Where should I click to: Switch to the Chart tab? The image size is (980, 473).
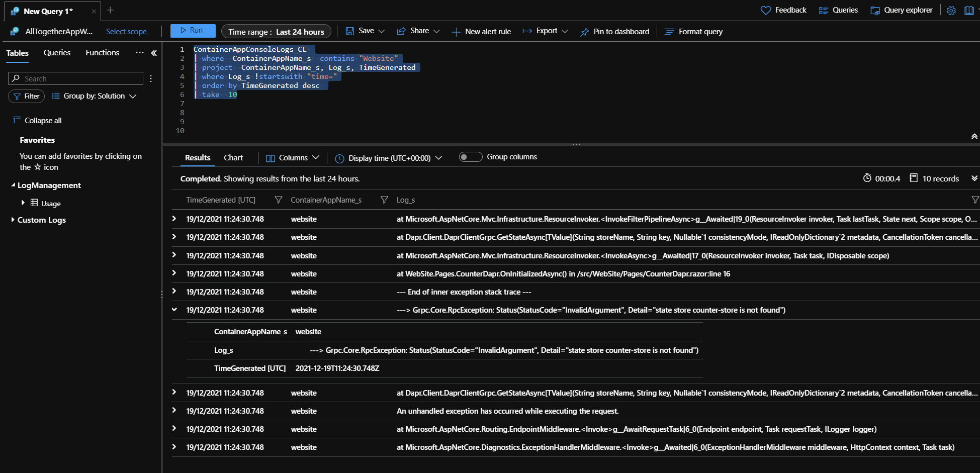(233, 158)
